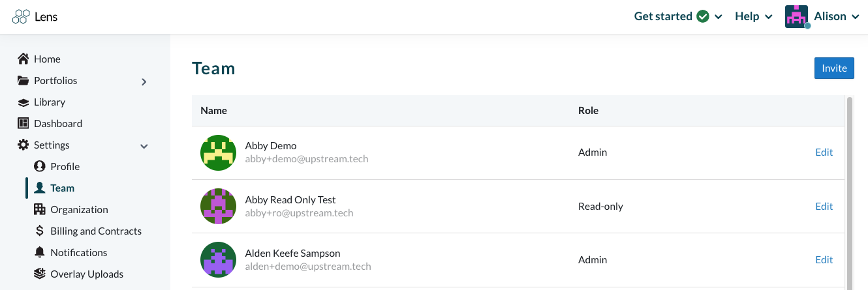Open the Alison account dropdown
Viewport: 868px width, 290px height.
tap(822, 16)
